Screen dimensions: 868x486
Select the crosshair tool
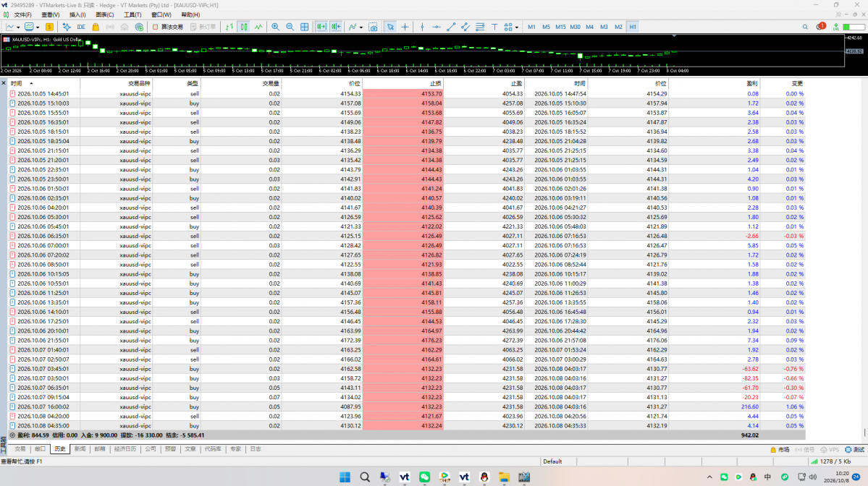[405, 27]
